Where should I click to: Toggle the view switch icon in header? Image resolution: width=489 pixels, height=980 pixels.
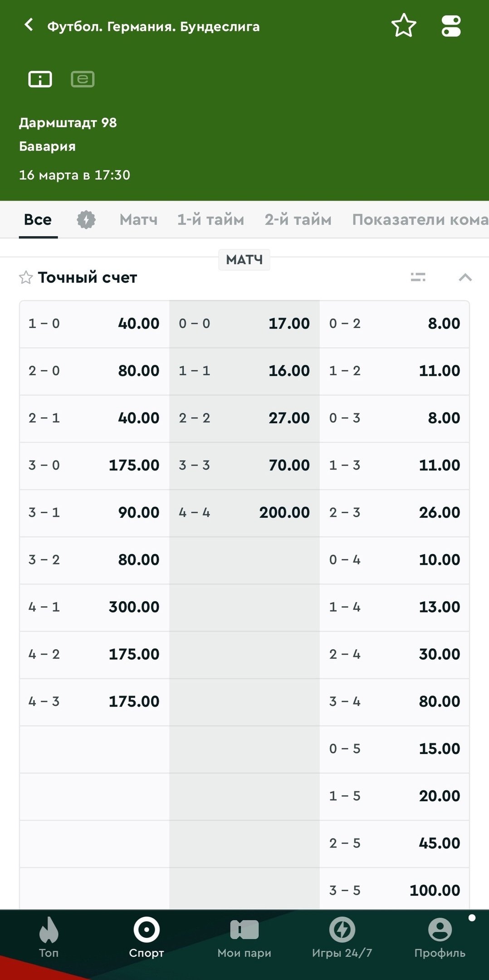(451, 26)
